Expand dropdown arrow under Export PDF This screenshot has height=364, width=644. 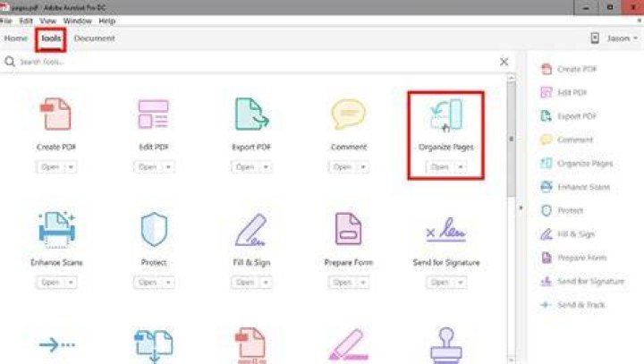coord(267,167)
